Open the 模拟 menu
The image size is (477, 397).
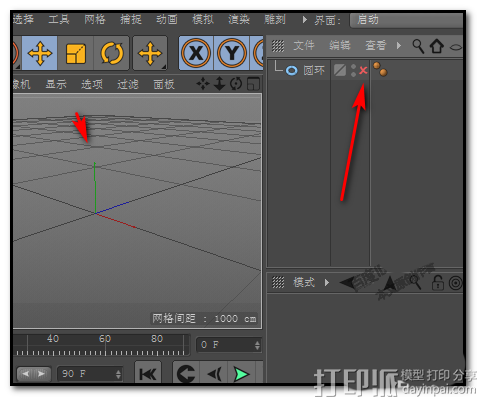click(x=203, y=20)
